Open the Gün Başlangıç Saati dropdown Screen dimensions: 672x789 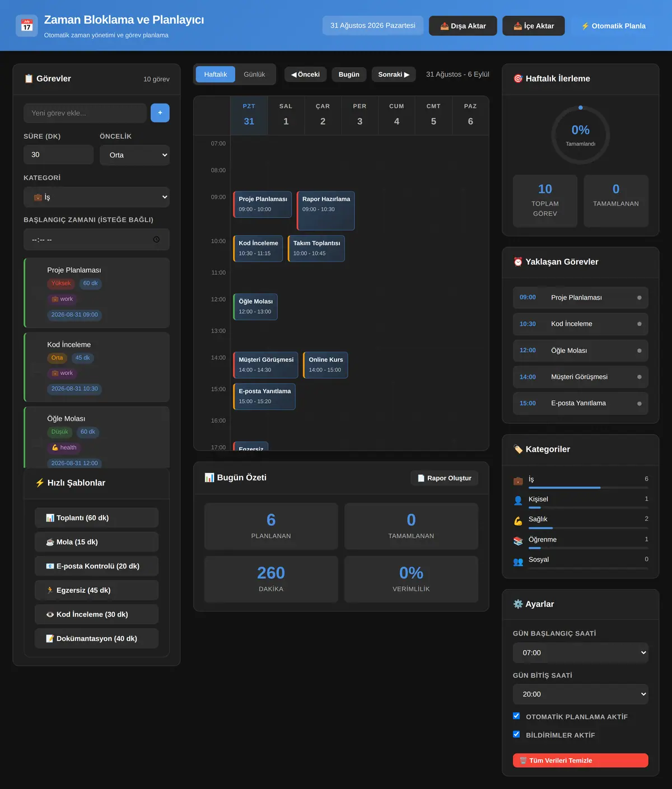(581, 653)
